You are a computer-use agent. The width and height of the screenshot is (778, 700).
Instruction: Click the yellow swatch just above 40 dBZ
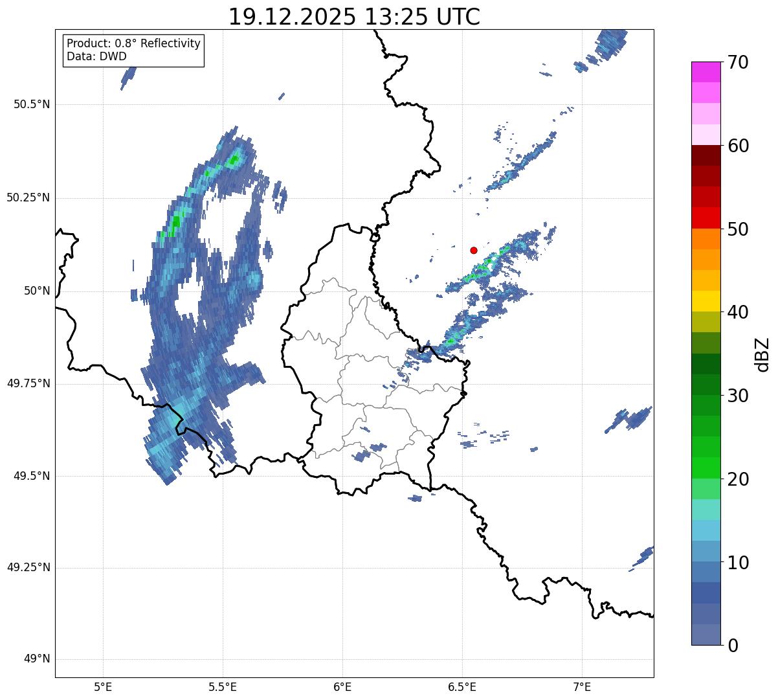pos(706,301)
